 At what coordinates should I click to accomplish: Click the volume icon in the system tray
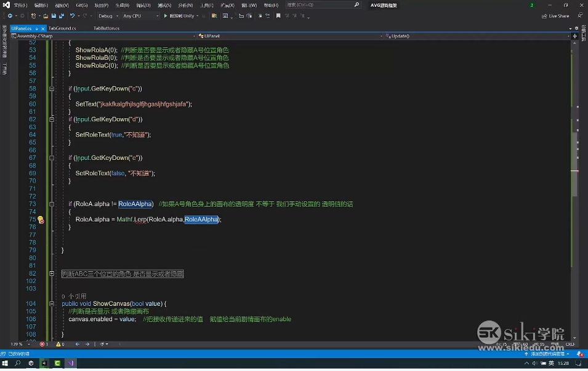tap(535, 363)
